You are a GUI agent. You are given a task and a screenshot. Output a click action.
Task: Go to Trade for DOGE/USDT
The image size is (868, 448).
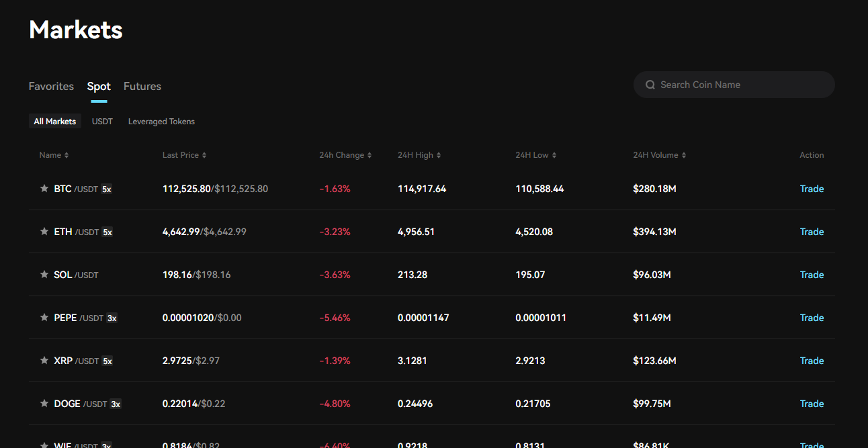[x=812, y=404]
